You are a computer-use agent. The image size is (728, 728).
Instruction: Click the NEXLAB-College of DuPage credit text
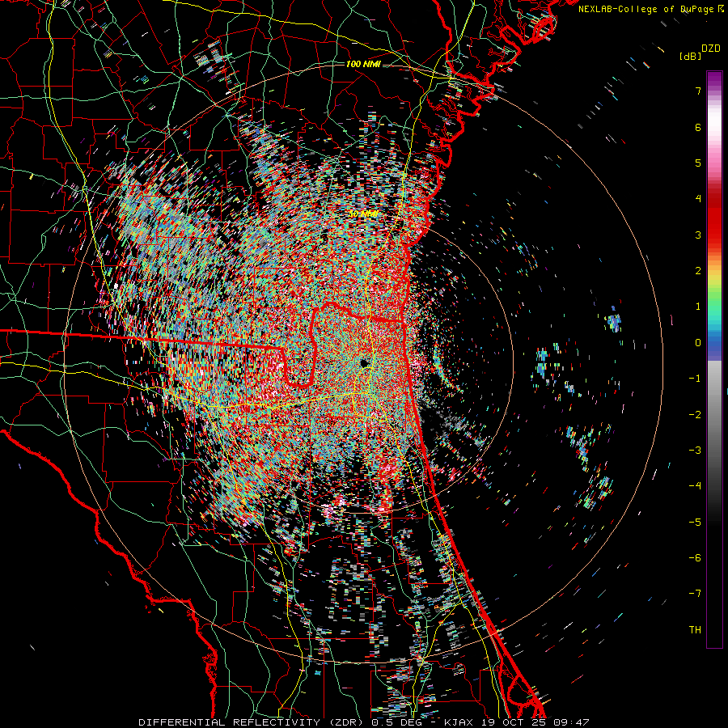(x=646, y=9)
